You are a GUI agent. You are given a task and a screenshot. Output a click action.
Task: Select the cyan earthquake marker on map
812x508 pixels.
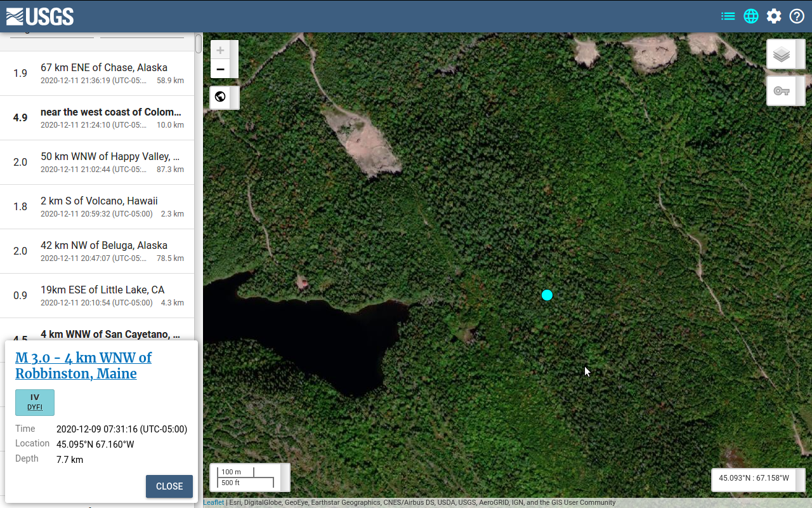click(547, 295)
